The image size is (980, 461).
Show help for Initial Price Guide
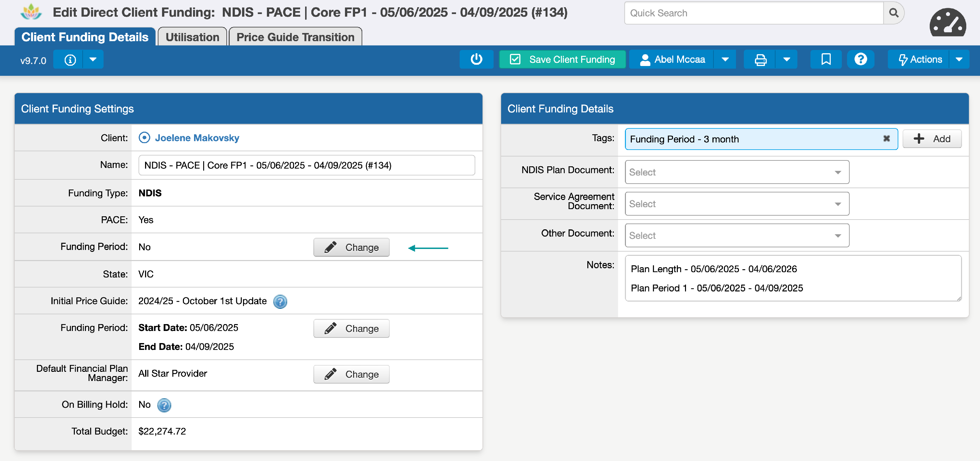(280, 301)
